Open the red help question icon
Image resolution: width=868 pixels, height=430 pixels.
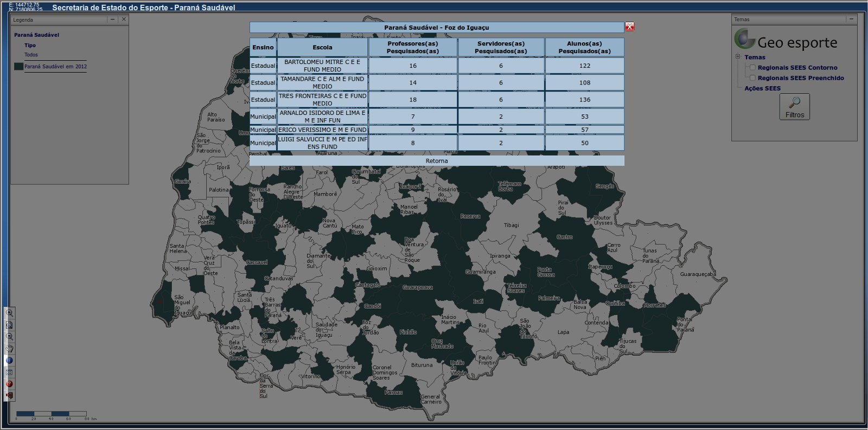[x=9, y=384]
